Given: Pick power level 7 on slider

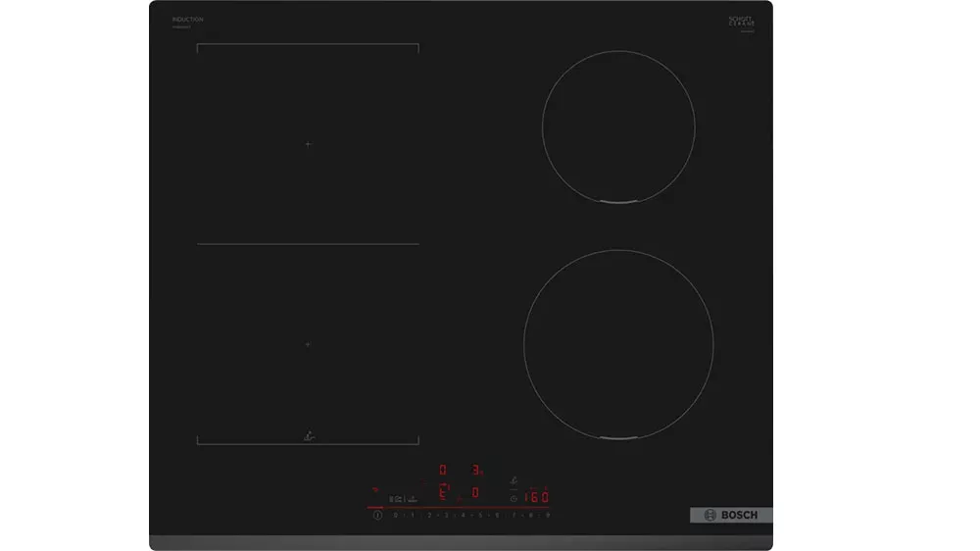Looking at the screenshot, I should click(514, 516).
